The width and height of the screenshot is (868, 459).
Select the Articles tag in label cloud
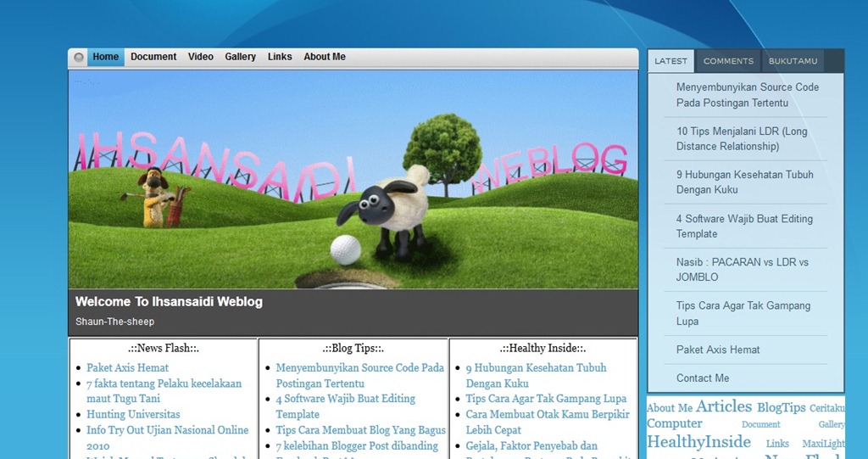click(x=724, y=406)
